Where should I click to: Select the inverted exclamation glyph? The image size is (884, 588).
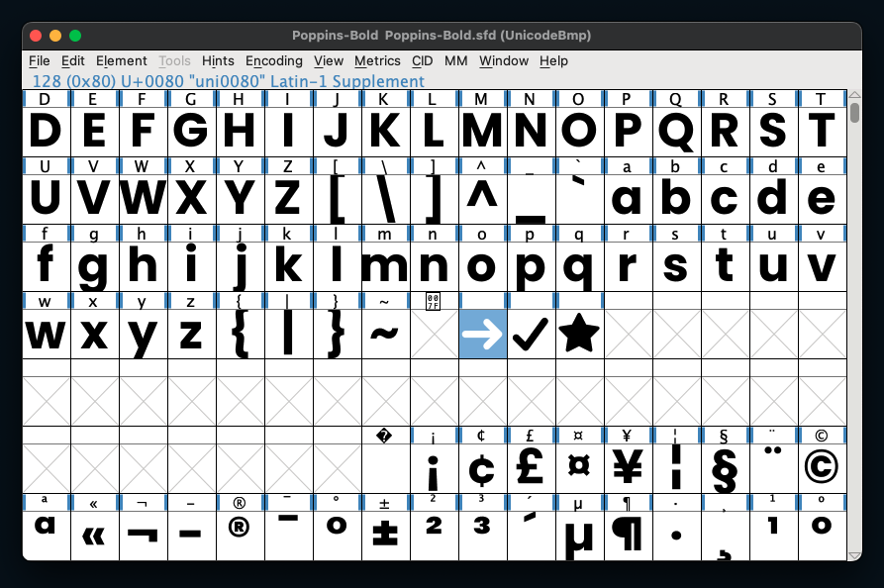click(435, 468)
